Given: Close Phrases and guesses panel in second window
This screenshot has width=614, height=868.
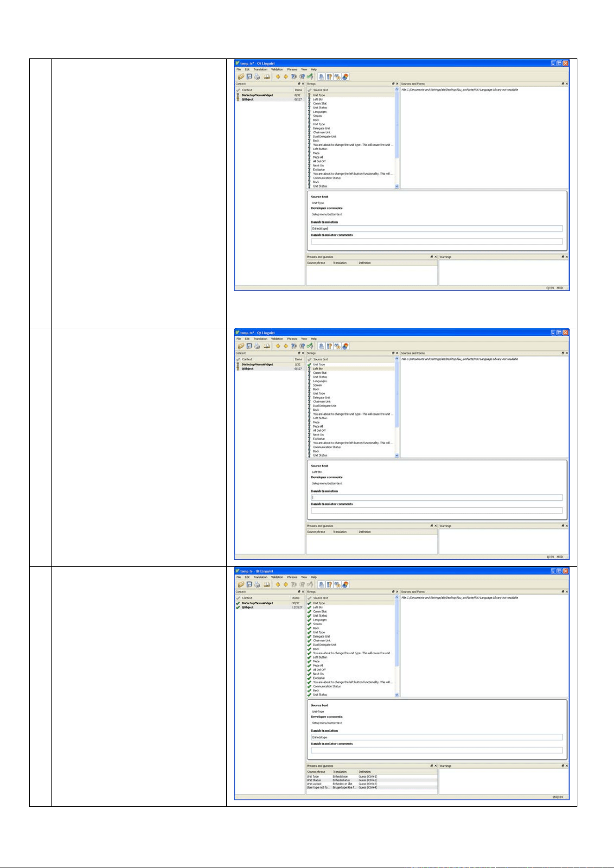Looking at the screenshot, I should 435,526.
